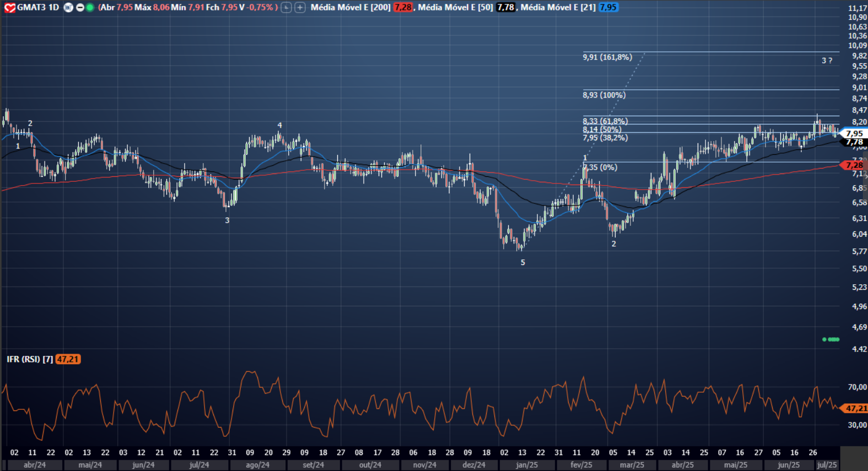Viewport: 868px width, 471px height.
Task: Select the Média Móvel E [200] indicator label
Action: (x=351, y=8)
